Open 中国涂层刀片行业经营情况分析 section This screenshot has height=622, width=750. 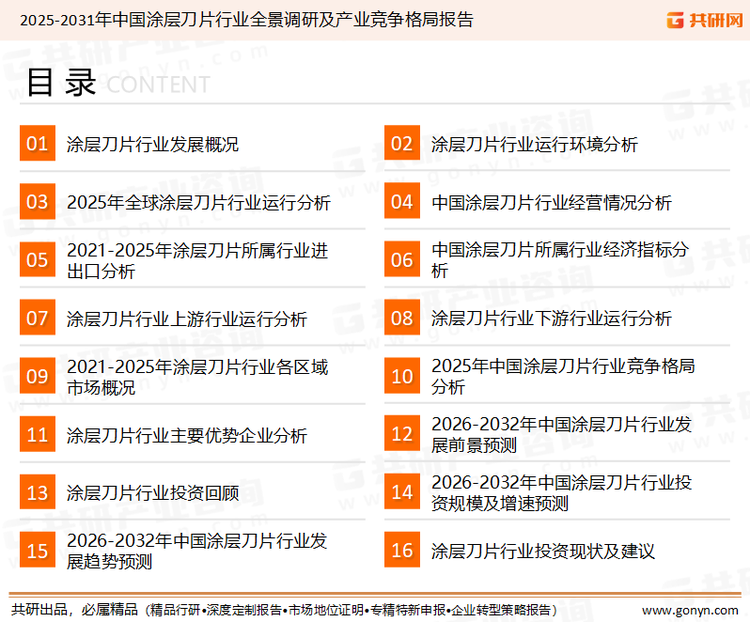click(x=551, y=203)
